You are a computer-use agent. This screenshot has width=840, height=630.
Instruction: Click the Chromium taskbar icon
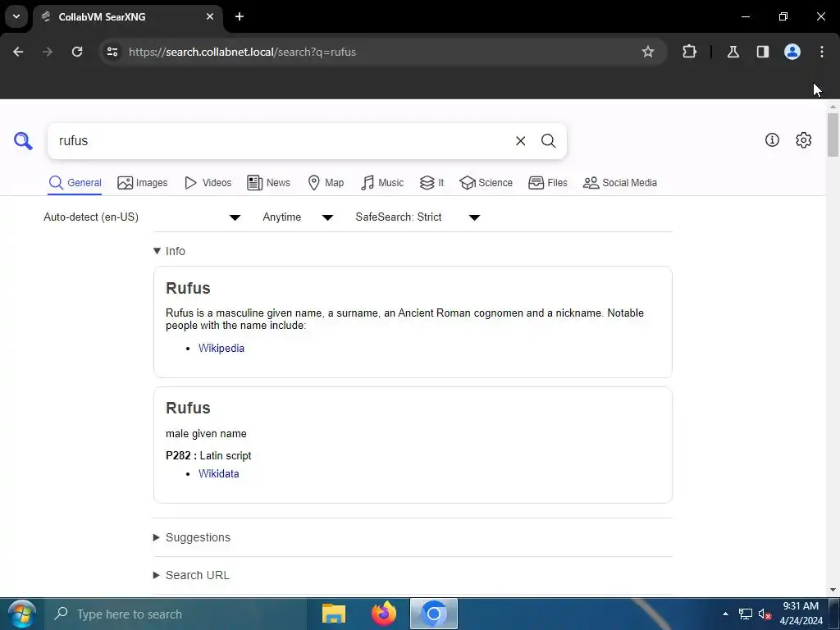(x=434, y=614)
